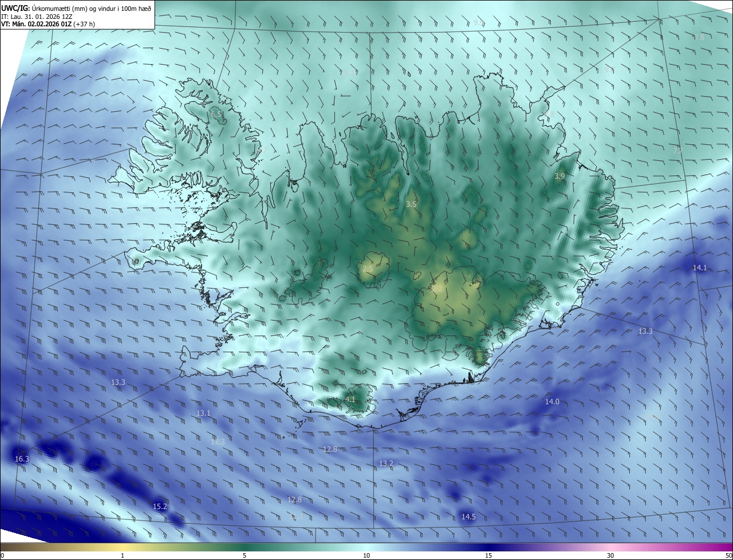733x560 pixels.
Task: Click the 'VT: Mán. 02.02.2026 01Z (+37 h)' line
Action: click(x=48, y=24)
